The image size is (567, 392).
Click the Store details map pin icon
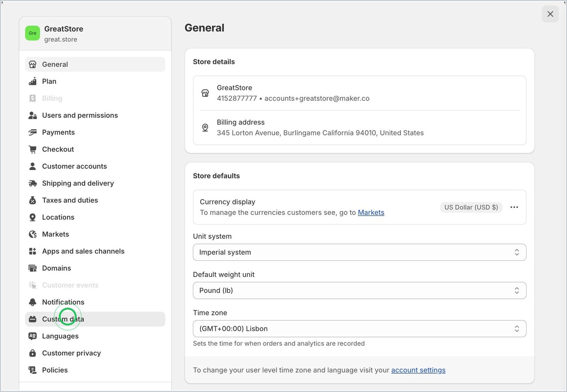205,127
